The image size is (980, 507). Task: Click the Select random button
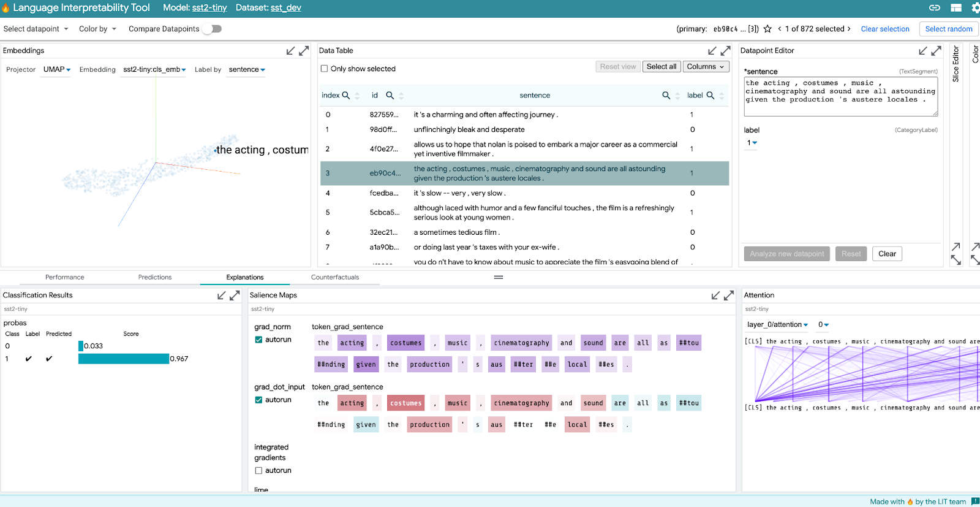[948, 29]
